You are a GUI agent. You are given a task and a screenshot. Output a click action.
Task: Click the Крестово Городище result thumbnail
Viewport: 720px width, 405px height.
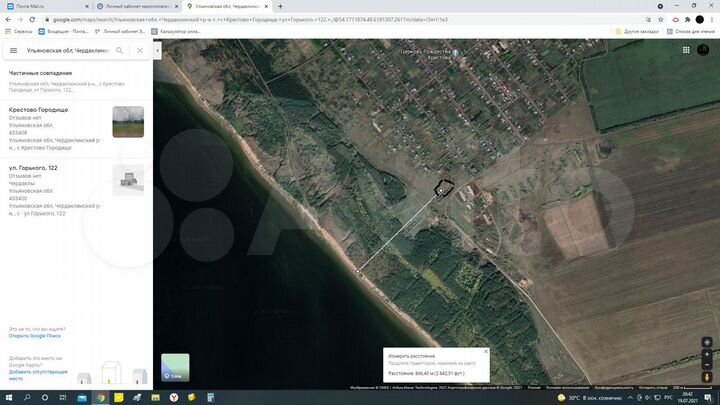point(128,121)
